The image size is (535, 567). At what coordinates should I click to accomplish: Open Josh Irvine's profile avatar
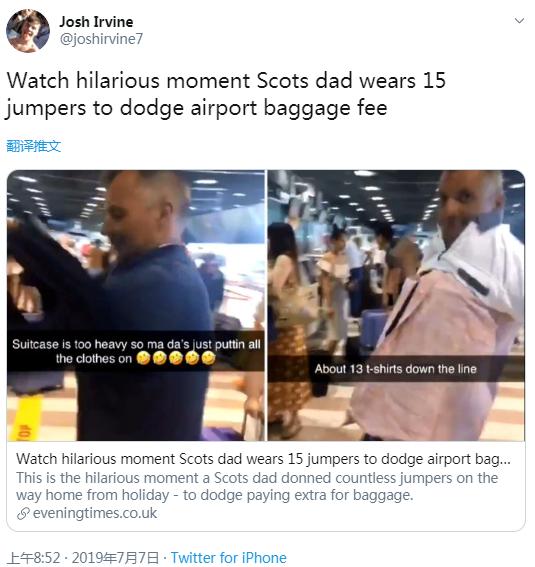pos(28,31)
